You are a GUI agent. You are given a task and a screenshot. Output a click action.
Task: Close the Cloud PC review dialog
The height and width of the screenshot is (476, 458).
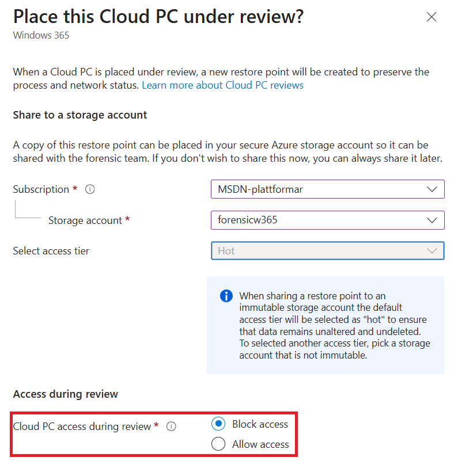(x=431, y=17)
